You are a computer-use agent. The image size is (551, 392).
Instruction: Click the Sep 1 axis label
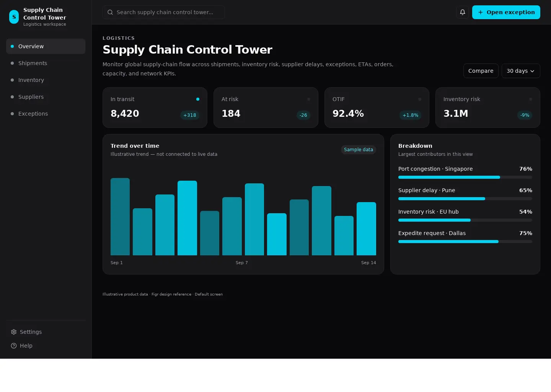(117, 263)
